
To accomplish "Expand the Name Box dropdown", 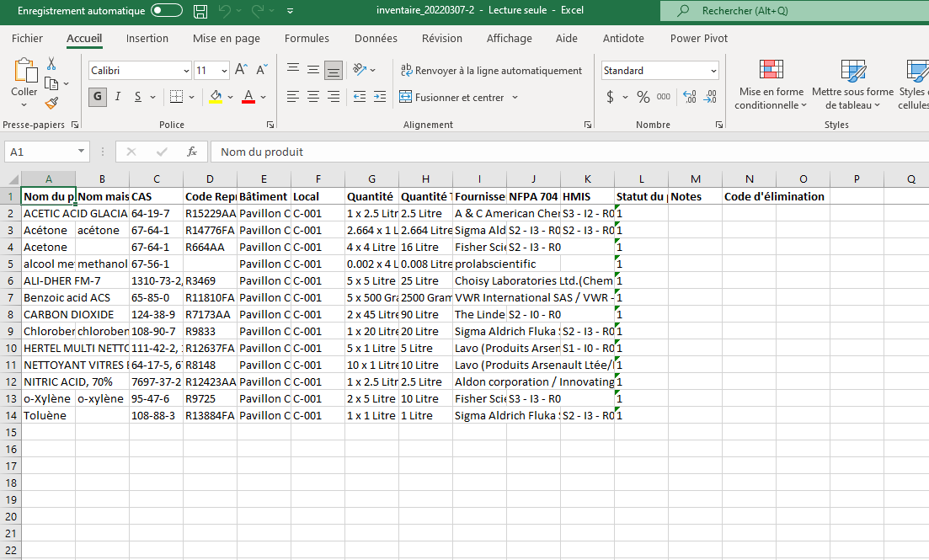I will (x=81, y=152).
